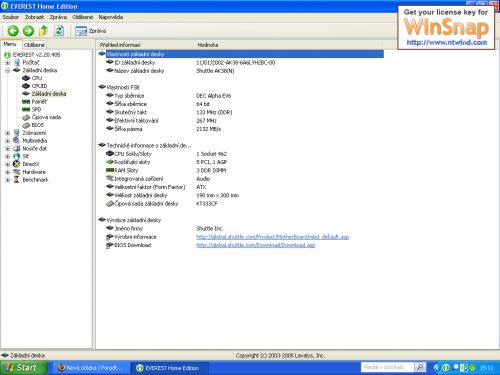Click the Zobrazení display icon
This screenshot has height=375, width=500.
(17, 133)
